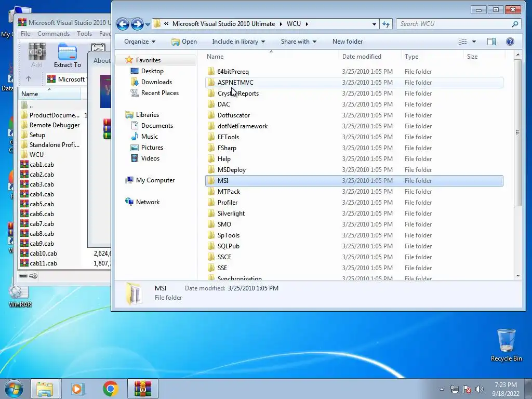The image size is (532, 399).
Task: Click the Change your view icon
Action: pyautogui.click(x=463, y=42)
